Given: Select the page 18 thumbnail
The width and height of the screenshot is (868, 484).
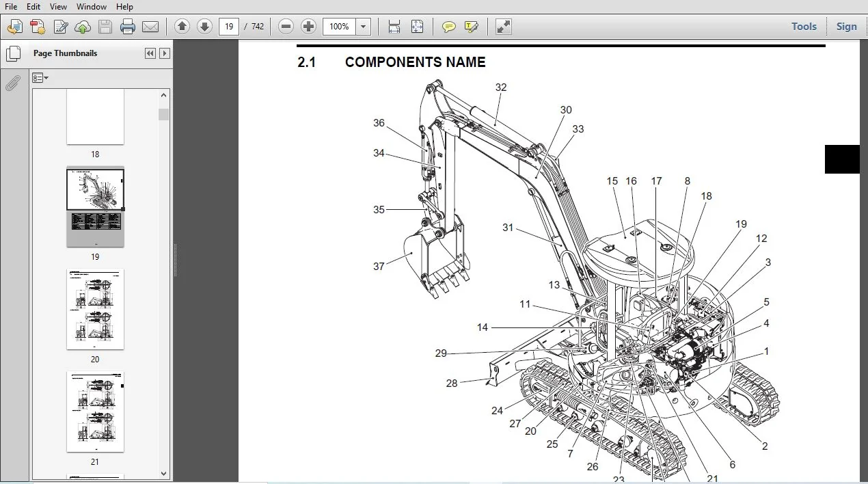Looking at the screenshot, I should click(x=95, y=117).
